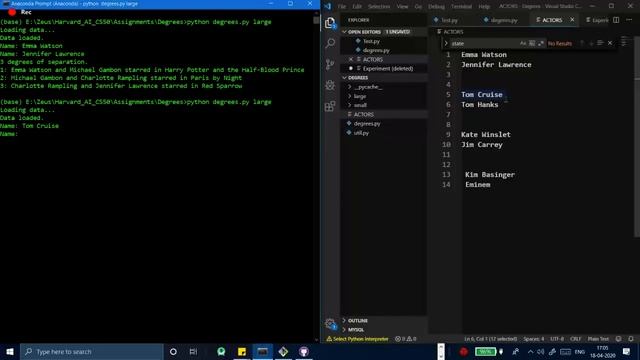
Task: Click Ln 6, Col 1 cursor position indicator
Action: [x=490, y=339]
